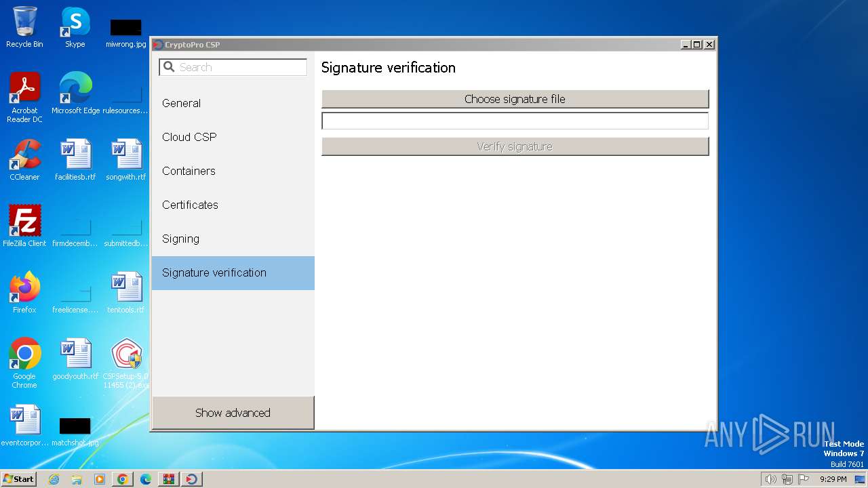Open Chrome from the taskbar

coord(122,479)
